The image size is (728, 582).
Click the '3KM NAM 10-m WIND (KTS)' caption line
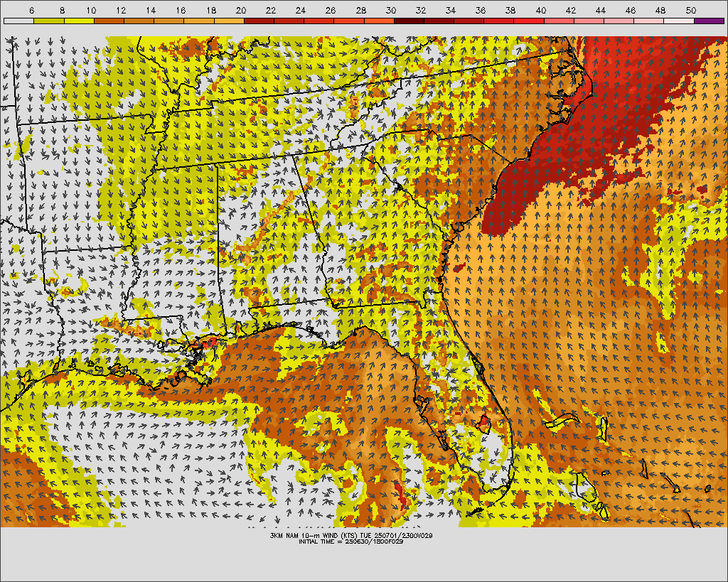coord(351,536)
